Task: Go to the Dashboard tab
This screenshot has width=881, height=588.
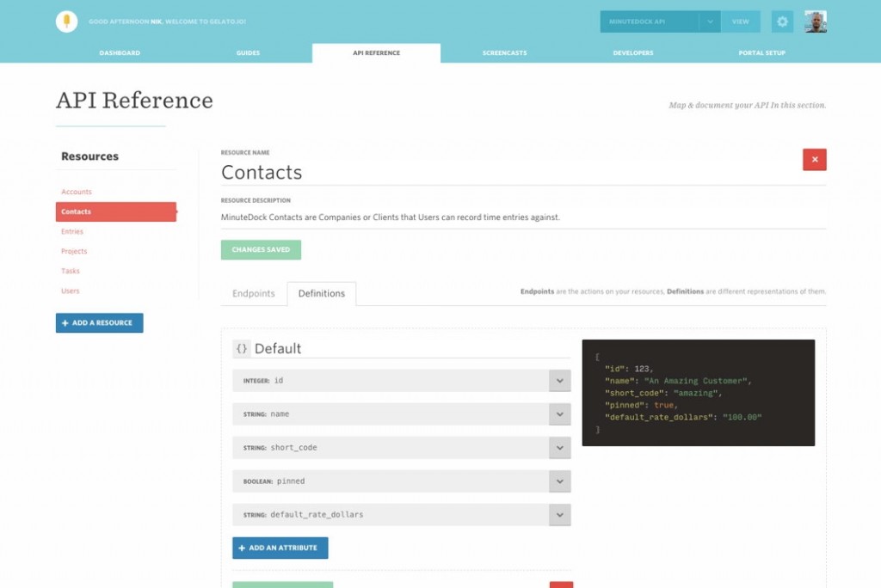Action: (120, 52)
